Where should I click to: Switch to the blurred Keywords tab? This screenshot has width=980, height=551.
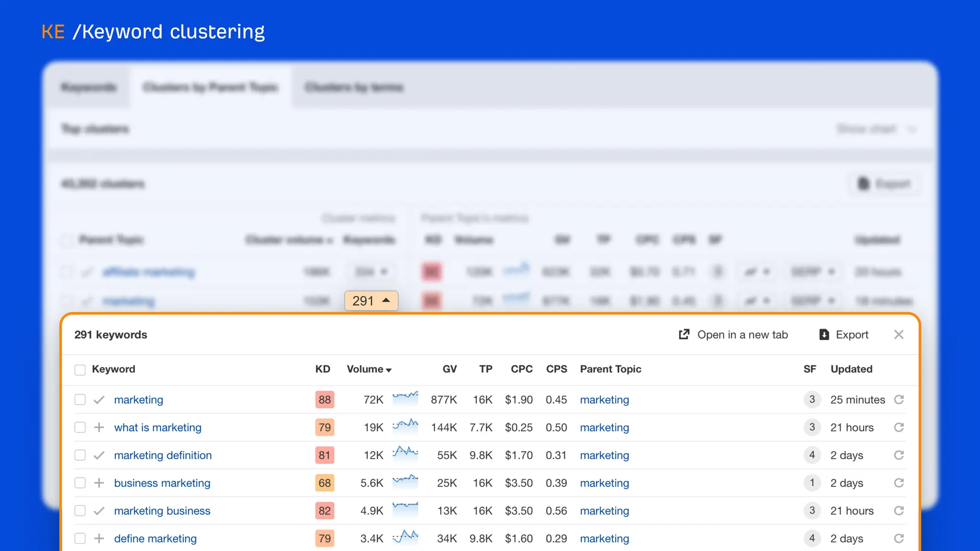click(89, 87)
